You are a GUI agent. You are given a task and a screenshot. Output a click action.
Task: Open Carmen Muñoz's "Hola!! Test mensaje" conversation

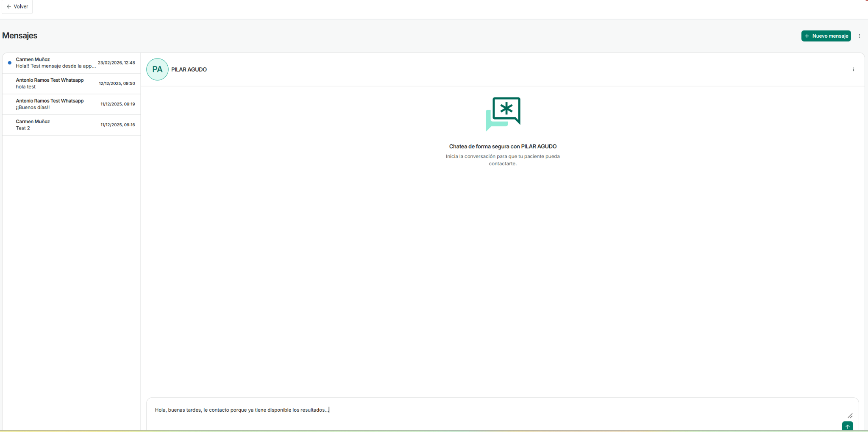click(55, 63)
